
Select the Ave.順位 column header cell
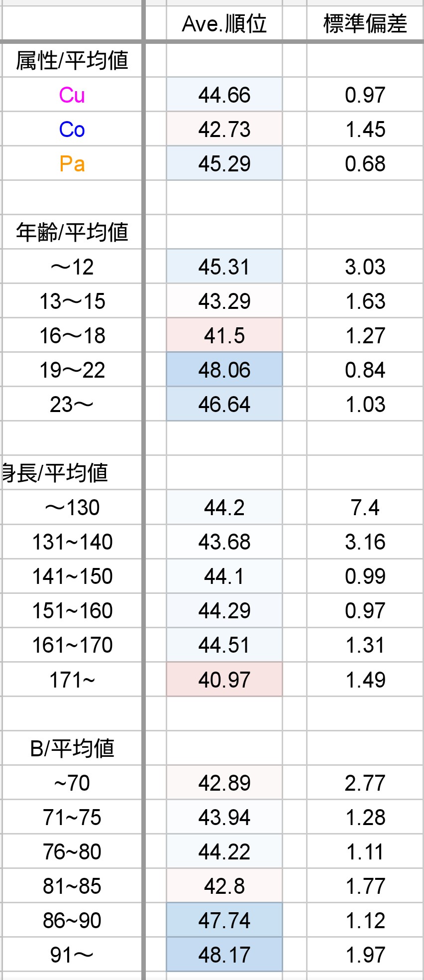coord(224,24)
